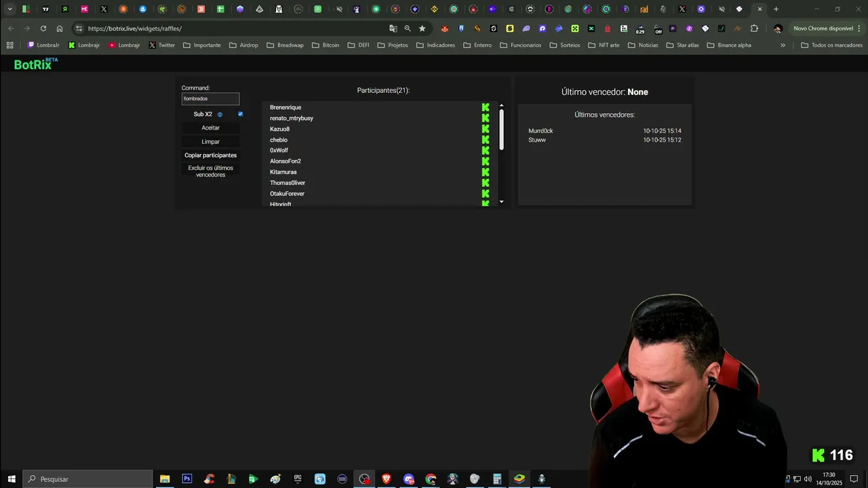Click Excluir os últimos vencedores button
Screen dimensions: 868x488
(x=210, y=171)
